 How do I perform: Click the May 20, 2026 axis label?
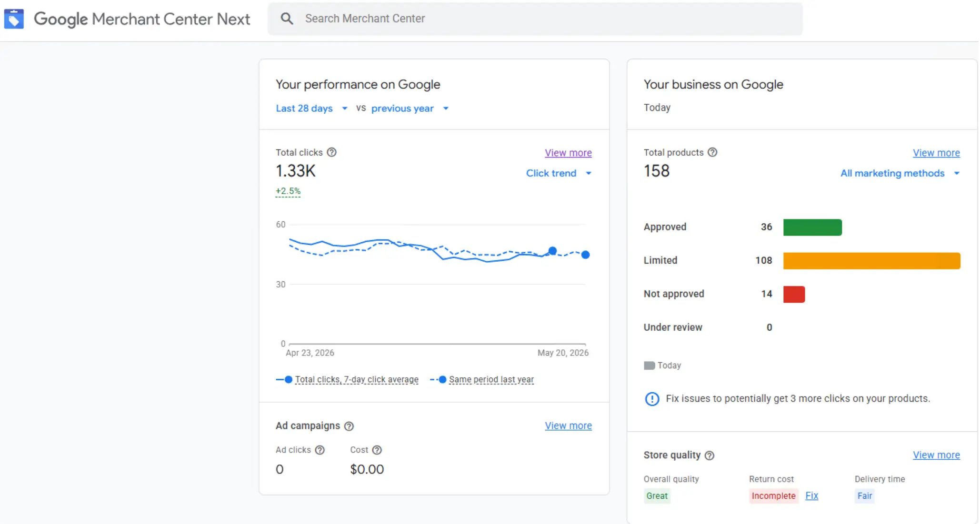pos(563,353)
